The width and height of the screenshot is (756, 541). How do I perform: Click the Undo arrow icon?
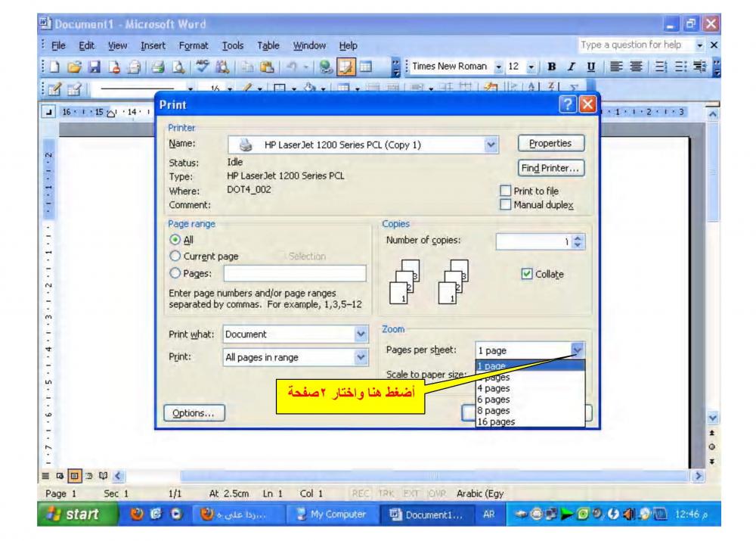click(292, 67)
